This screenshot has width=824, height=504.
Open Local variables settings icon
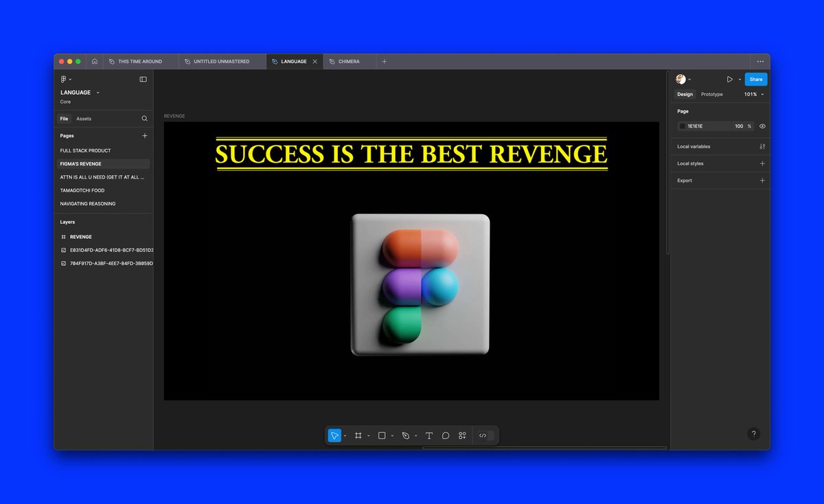pos(762,146)
